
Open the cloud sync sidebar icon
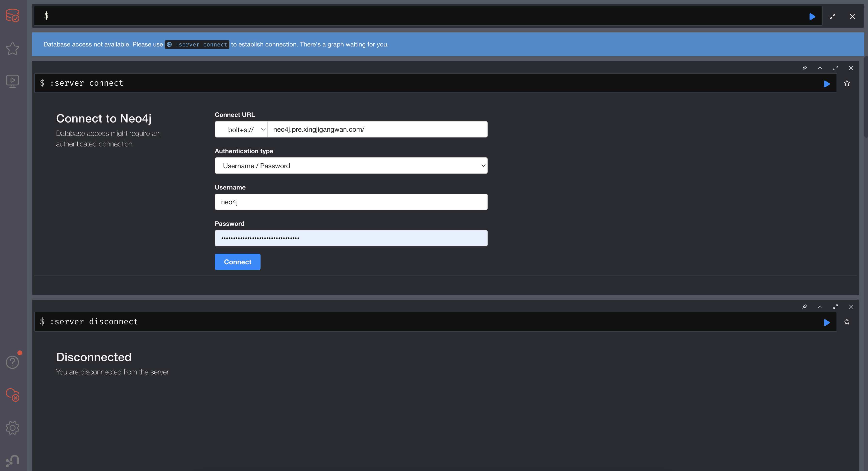13,395
